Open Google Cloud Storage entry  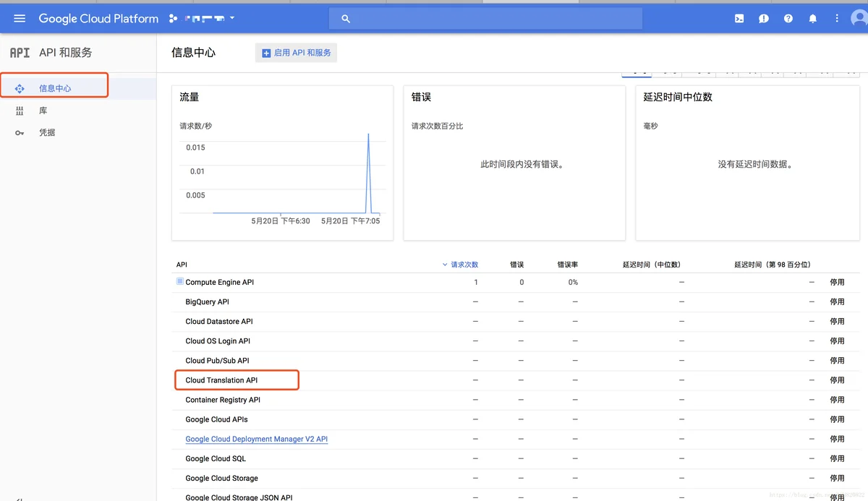[221, 478]
